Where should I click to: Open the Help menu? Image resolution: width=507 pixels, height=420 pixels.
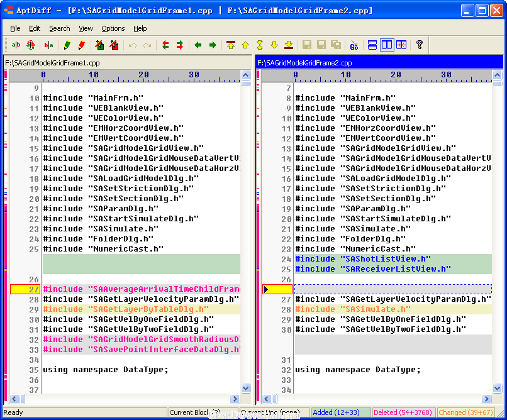pyautogui.click(x=140, y=28)
